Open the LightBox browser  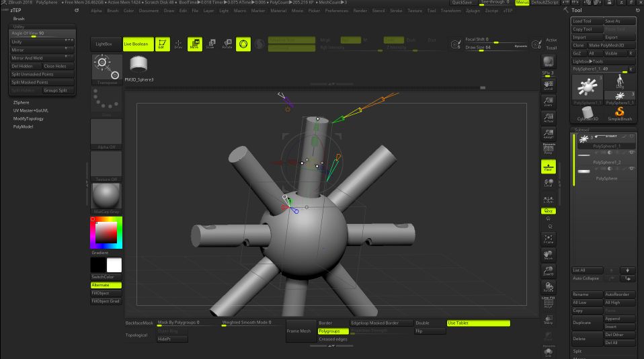106,44
